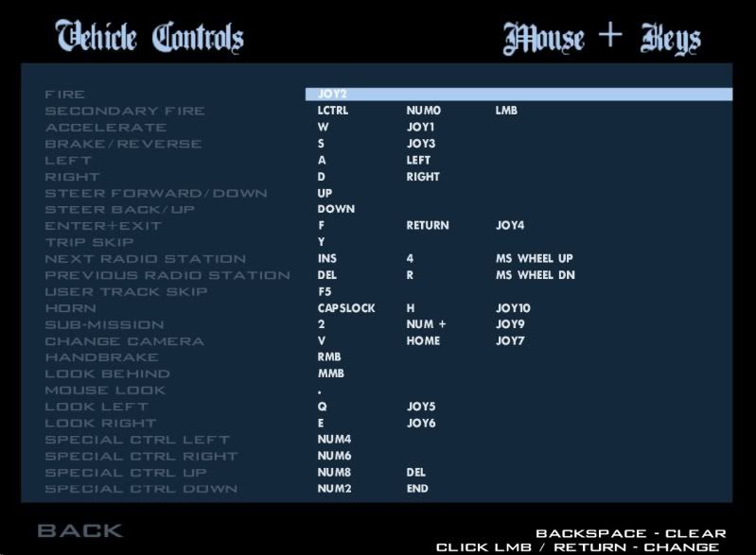Click the A key binding for Left
This screenshot has width=756, height=555.
pyautogui.click(x=322, y=160)
